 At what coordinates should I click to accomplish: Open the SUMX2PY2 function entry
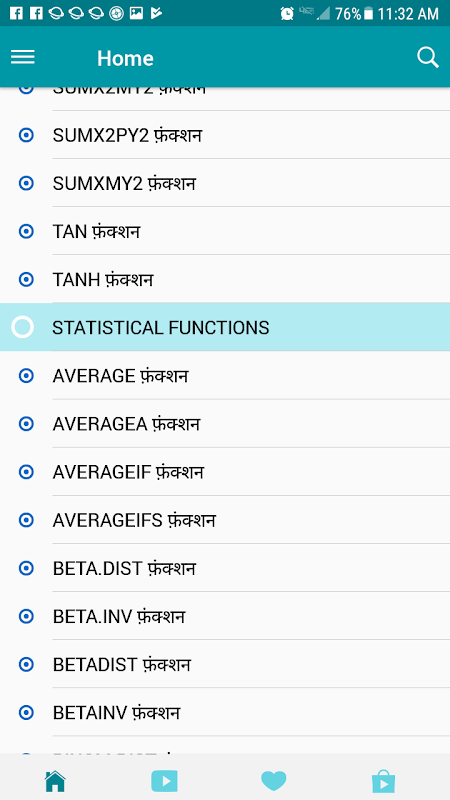[x=225, y=135]
